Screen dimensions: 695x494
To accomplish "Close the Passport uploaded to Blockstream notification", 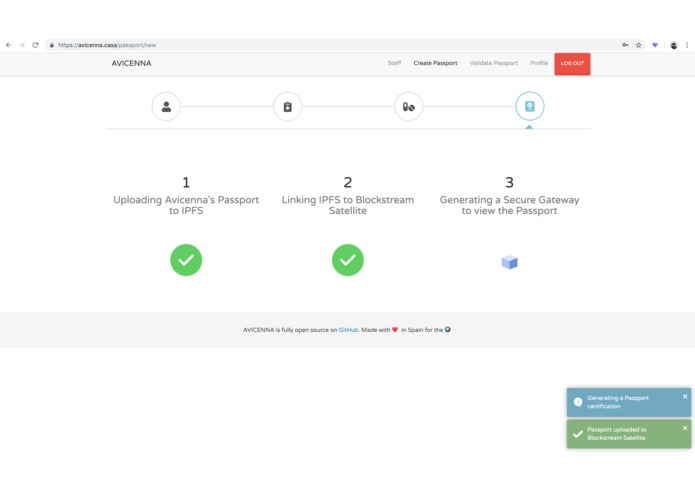I will [685, 428].
